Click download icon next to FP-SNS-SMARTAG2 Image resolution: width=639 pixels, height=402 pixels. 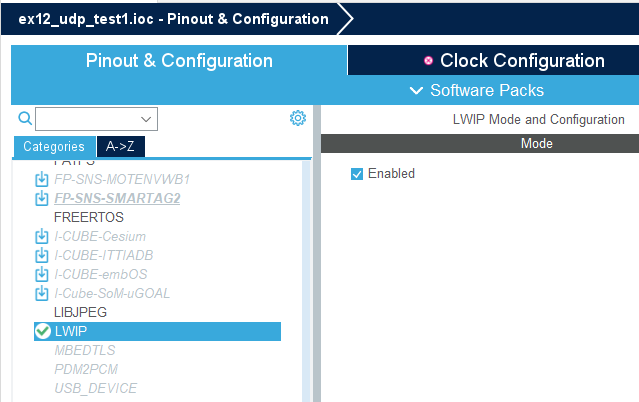tap(42, 198)
